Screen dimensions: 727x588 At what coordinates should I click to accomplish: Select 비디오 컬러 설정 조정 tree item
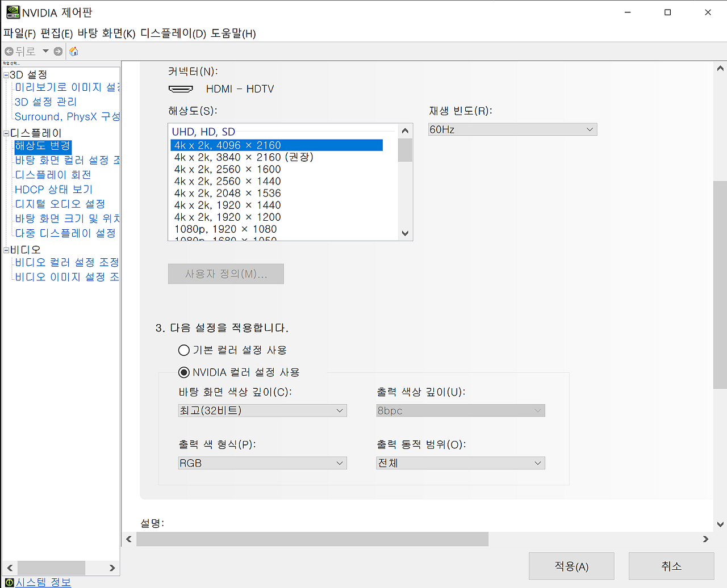pos(67,262)
